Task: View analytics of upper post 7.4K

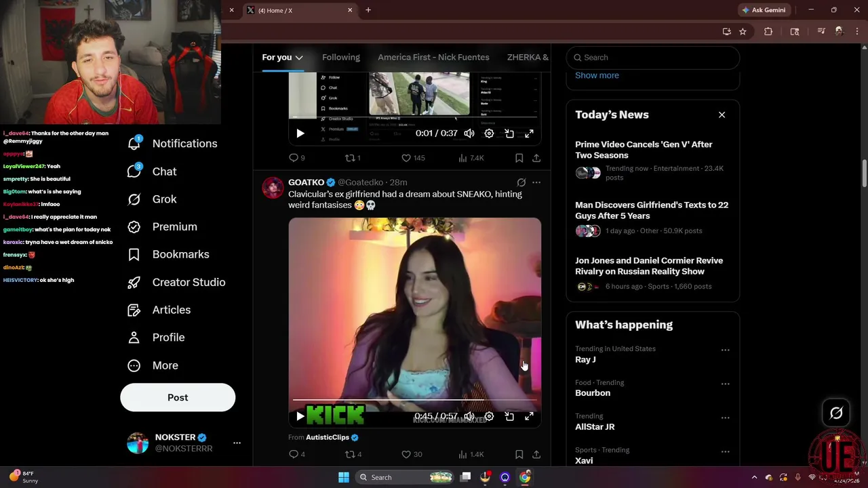Action: [x=471, y=158]
